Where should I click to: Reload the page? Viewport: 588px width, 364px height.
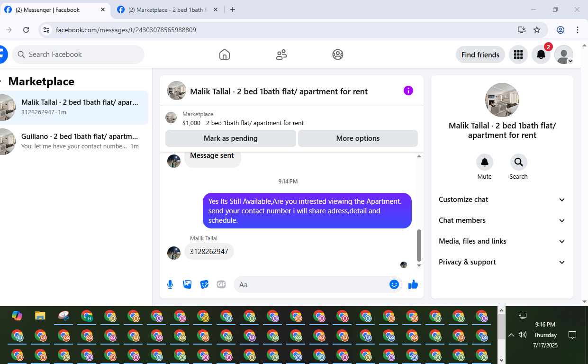27,30
